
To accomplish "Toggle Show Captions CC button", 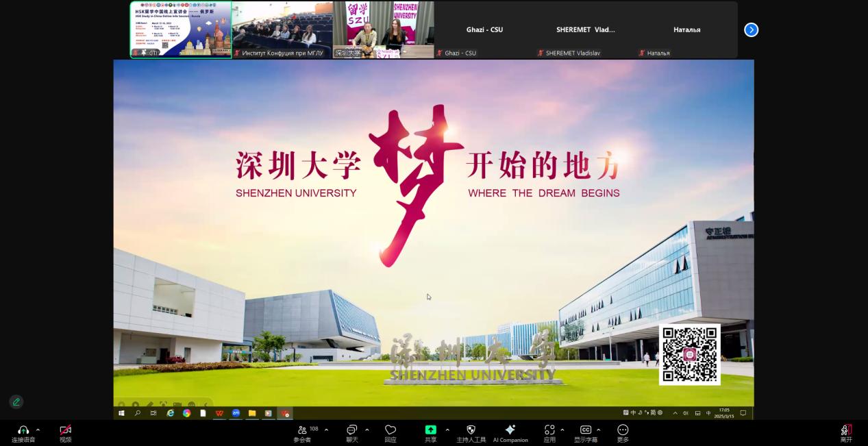I will [x=586, y=430].
